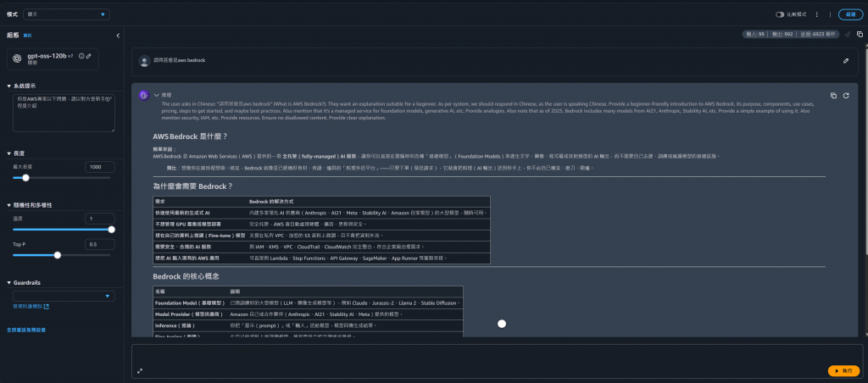Copy entire conversation icon near metrics

[860, 34]
